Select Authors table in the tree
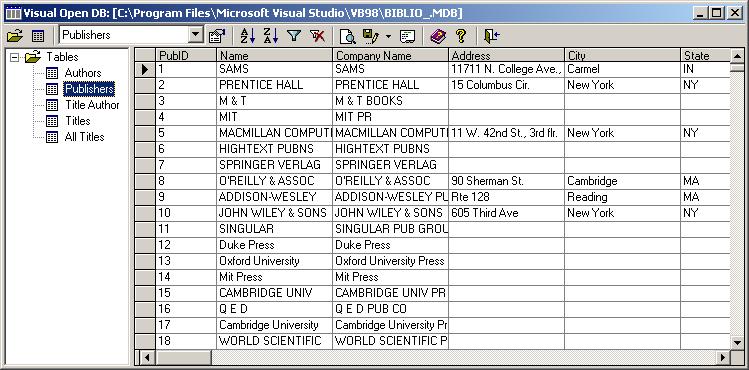The image size is (749, 370). (83, 73)
